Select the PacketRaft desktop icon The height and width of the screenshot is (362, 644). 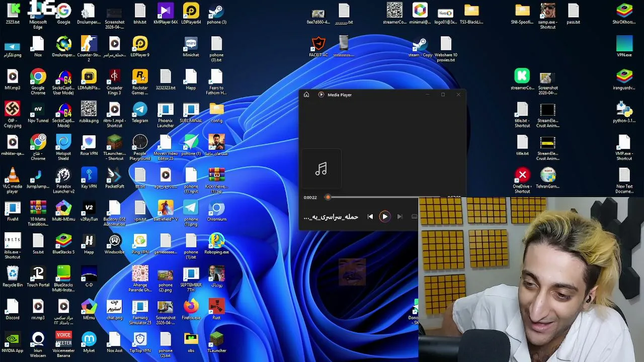114,178
